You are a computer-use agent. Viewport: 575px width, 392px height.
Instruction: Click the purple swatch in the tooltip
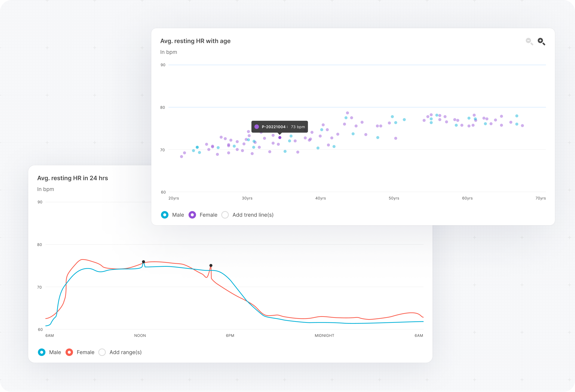pos(256,127)
